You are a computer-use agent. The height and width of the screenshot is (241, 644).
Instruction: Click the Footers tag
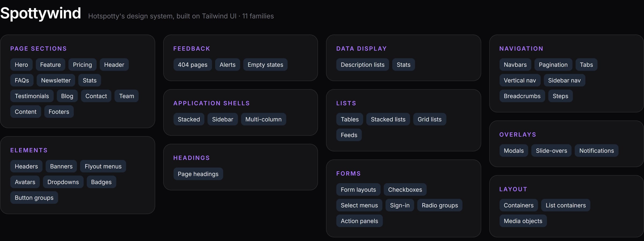pos(59,111)
